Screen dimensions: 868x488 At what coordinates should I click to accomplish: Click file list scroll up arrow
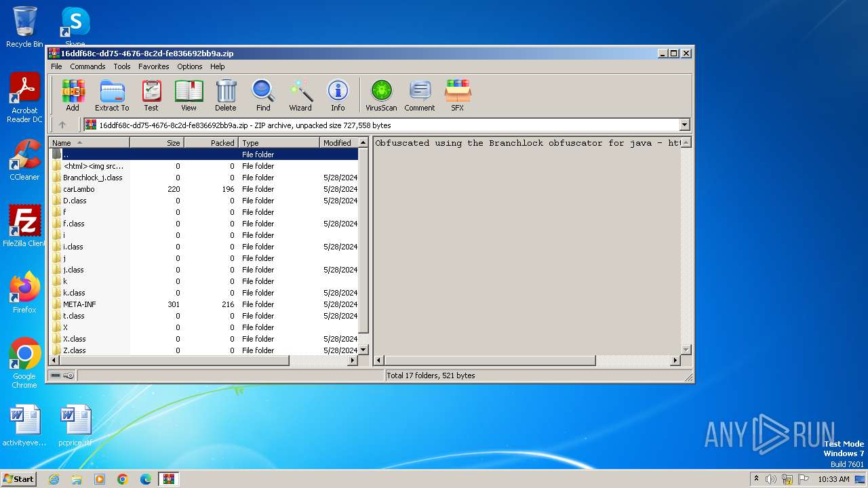point(363,142)
